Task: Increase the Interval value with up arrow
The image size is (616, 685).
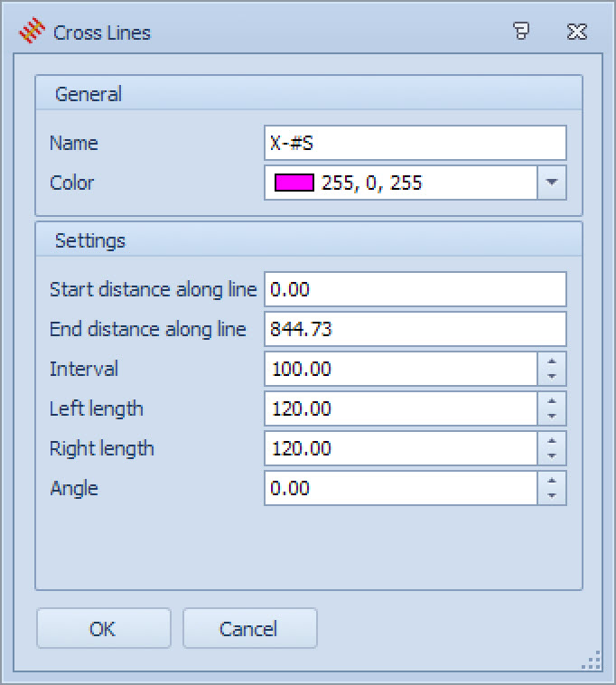Action: pyautogui.click(x=552, y=361)
